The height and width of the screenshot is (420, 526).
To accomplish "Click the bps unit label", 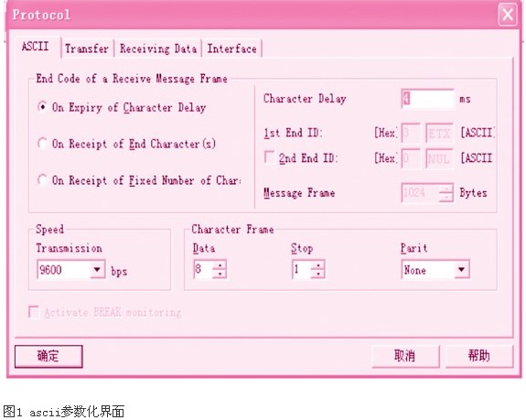I will pyautogui.click(x=119, y=271).
